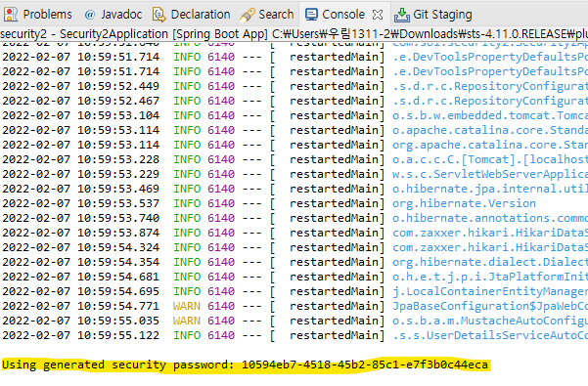Click the Declaration tab icon
The image size is (588, 386).
[159, 15]
